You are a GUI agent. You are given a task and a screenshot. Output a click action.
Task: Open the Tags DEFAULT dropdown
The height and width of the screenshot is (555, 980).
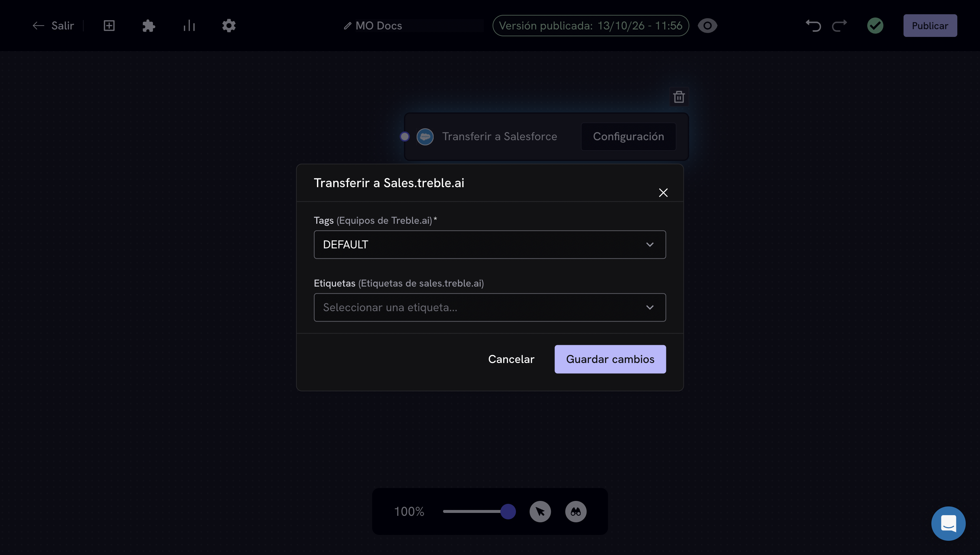click(x=490, y=244)
